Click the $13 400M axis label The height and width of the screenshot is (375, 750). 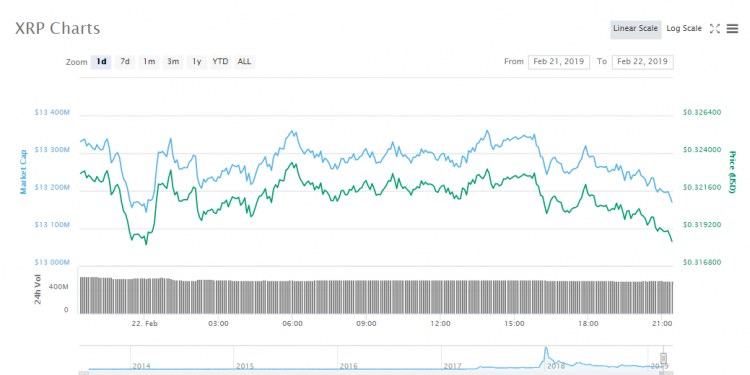(x=52, y=113)
